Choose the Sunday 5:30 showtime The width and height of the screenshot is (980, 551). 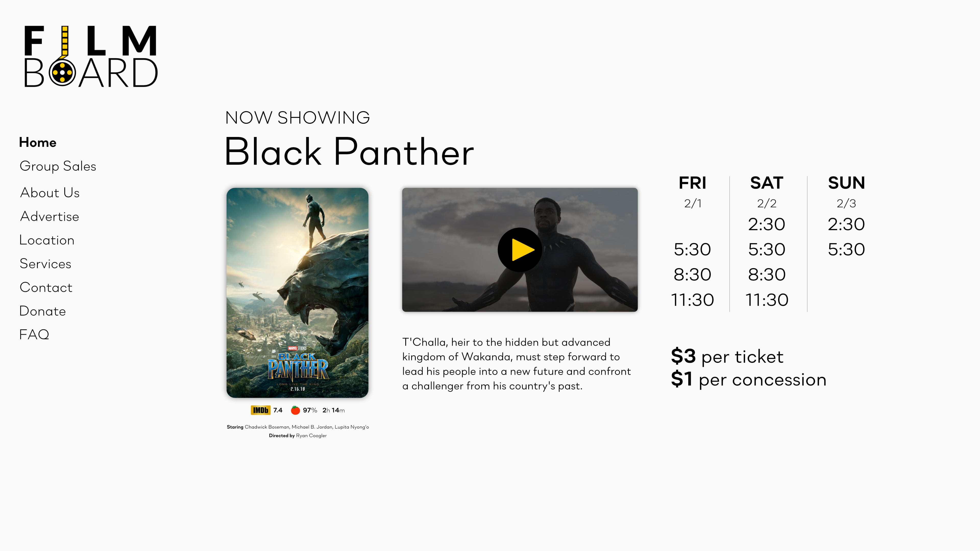[x=846, y=249]
